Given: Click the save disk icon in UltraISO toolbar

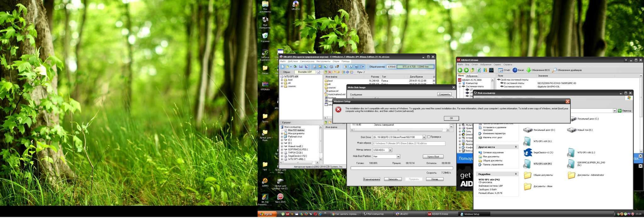Looking at the screenshot, I should (x=301, y=67).
